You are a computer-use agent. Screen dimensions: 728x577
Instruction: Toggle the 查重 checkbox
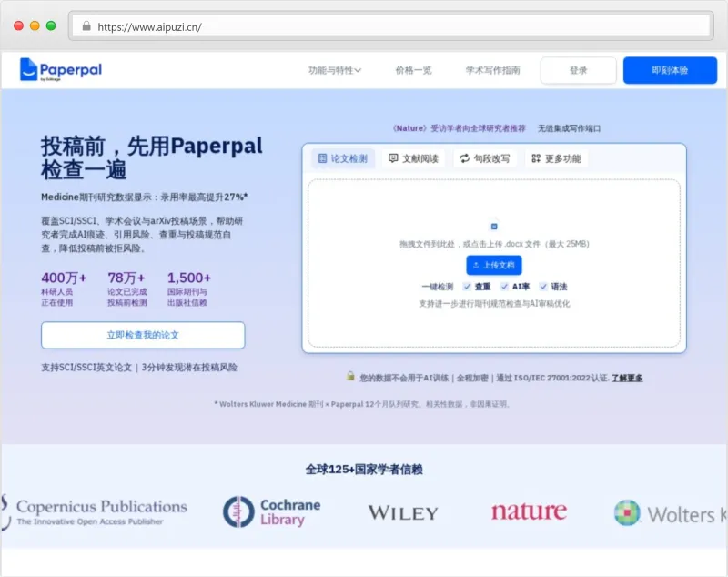(467, 287)
